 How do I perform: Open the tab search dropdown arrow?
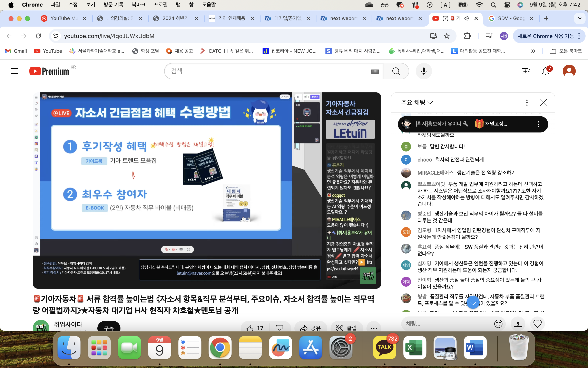(x=580, y=18)
